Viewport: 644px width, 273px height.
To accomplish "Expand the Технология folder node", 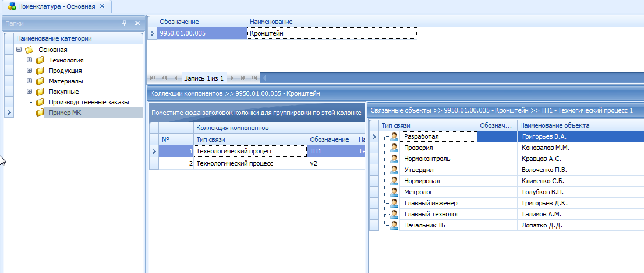I will (x=29, y=60).
